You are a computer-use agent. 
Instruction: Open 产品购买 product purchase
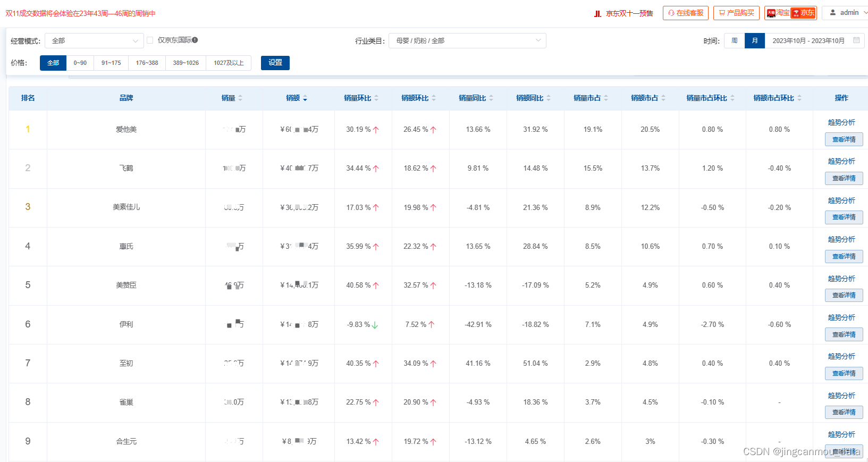pyautogui.click(x=736, y=13)
